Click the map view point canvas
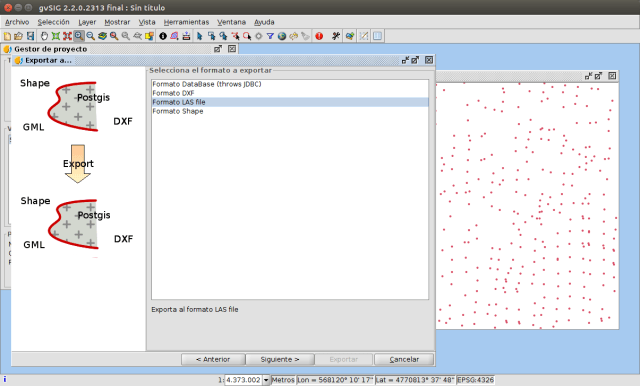640x386 pixels. pyautogui.click(x=527, y=205)
